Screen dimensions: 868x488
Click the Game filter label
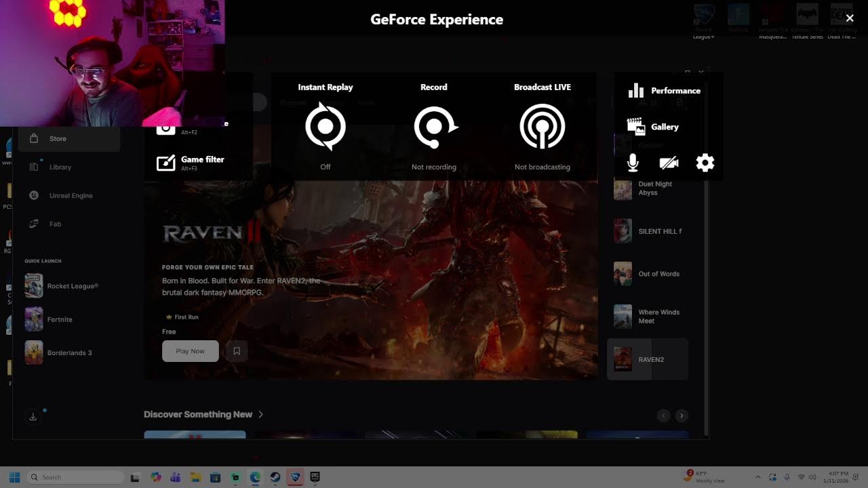[x=202, y=159]
